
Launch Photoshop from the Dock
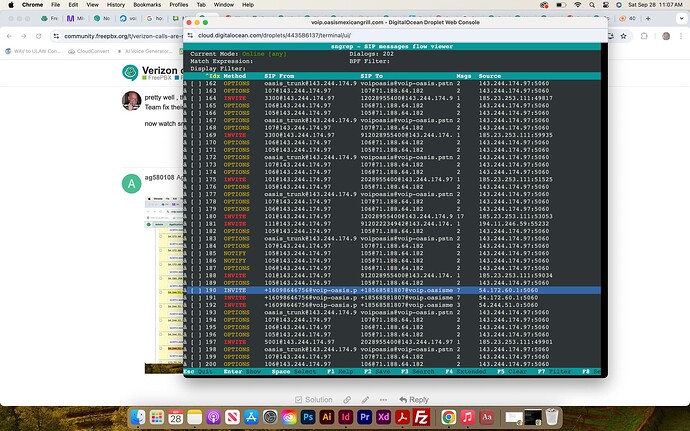click(x=308, y=416)
